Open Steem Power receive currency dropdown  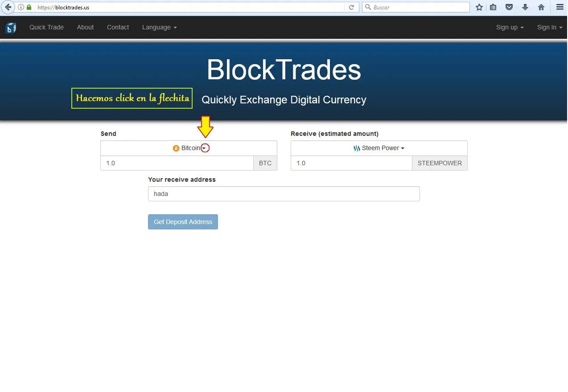pos(379,148)
